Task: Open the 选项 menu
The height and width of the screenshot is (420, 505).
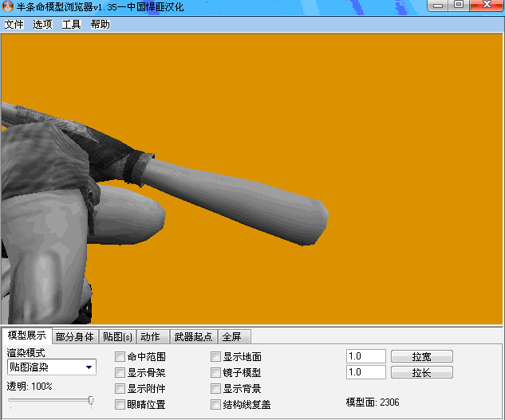Action: click(42, 25)
